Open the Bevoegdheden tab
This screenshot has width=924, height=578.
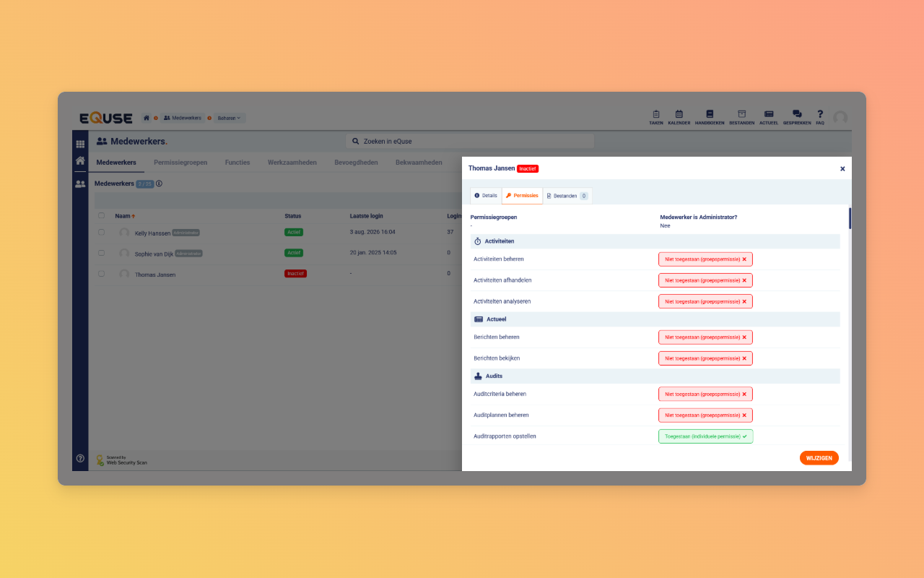click(356, 163)
